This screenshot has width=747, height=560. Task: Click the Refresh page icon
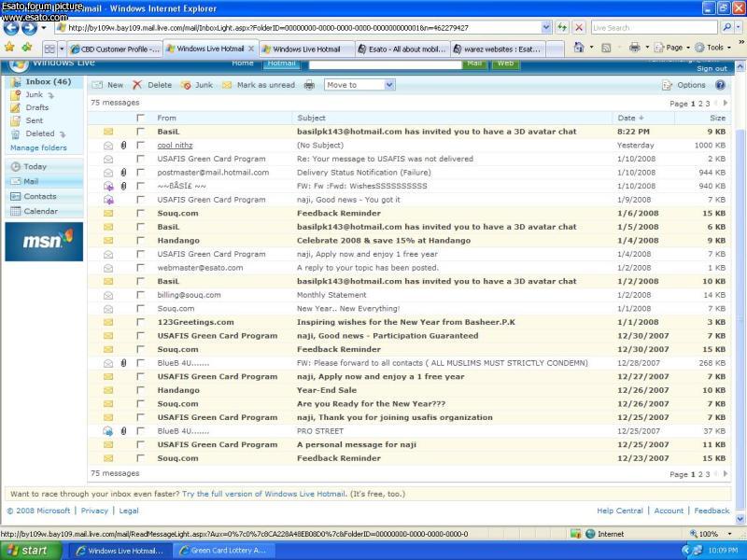coord(562,28)
